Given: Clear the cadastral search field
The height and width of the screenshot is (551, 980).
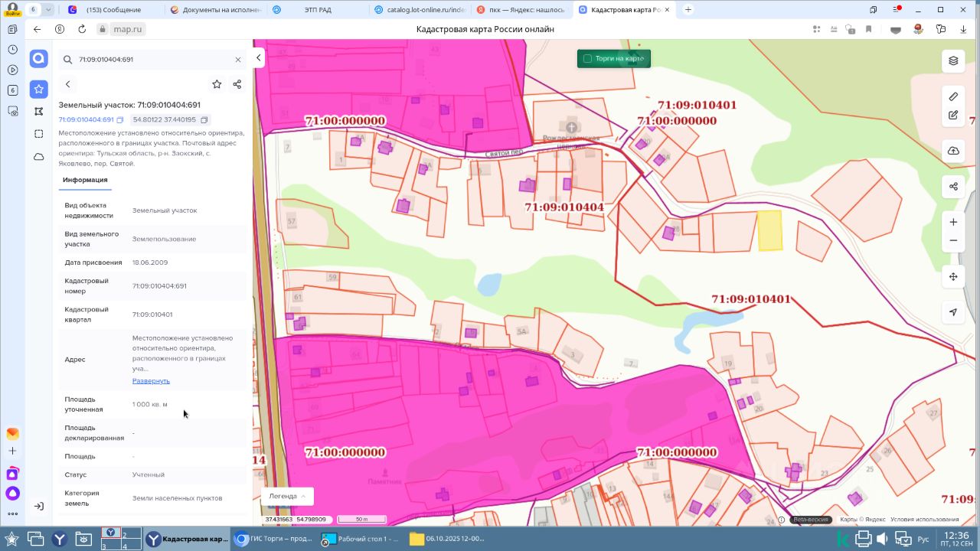Looking at the screenshot, I should pyautogui.click(x=238, y=60).
